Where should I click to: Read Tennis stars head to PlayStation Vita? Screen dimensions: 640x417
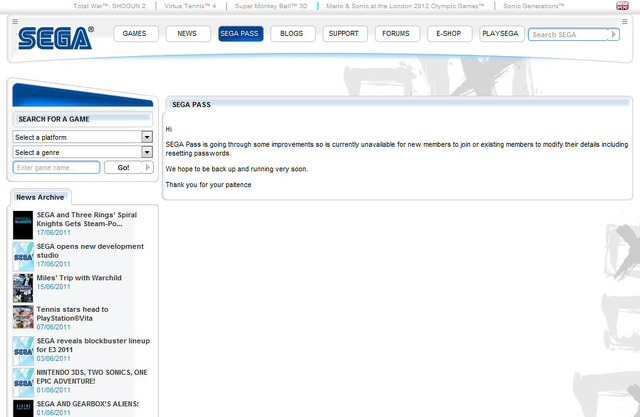72,313
